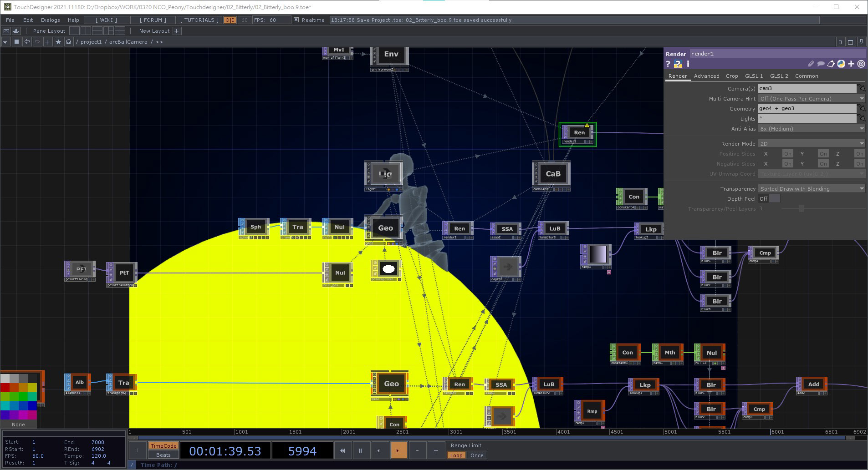The image size is (868, 470).
Task: Click perform mode window icon
Action: 6,31
